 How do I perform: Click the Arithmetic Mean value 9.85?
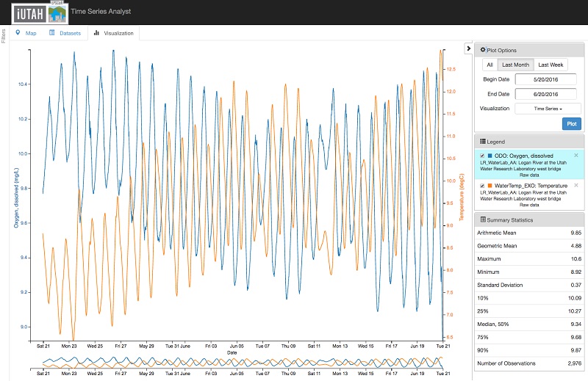(x=576, y=233)
